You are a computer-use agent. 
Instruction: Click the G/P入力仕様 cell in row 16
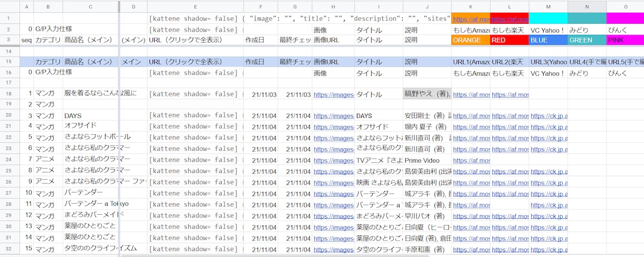pos(53,72)
